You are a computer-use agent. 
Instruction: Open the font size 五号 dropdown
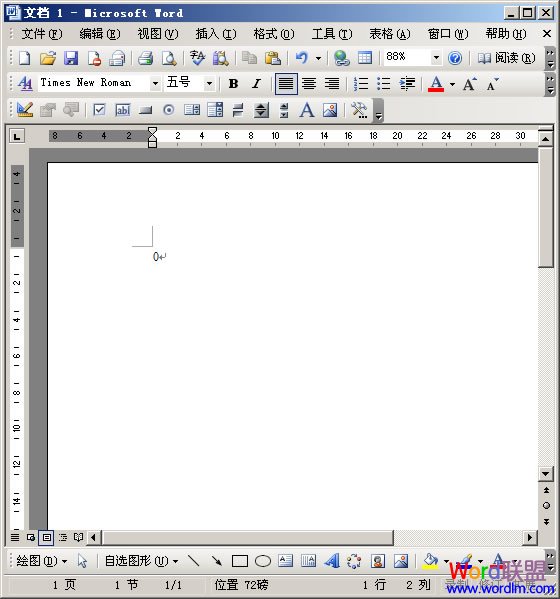click(209, 83)
